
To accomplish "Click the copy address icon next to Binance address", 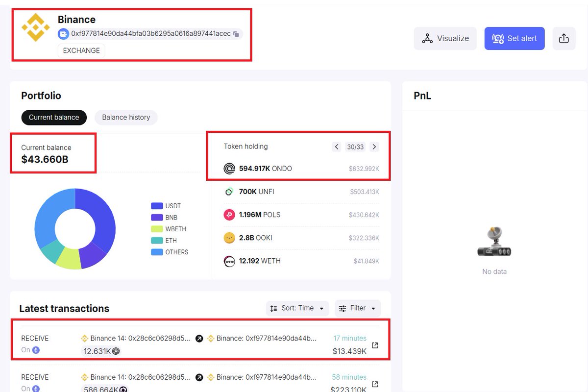I will point(237,34).
